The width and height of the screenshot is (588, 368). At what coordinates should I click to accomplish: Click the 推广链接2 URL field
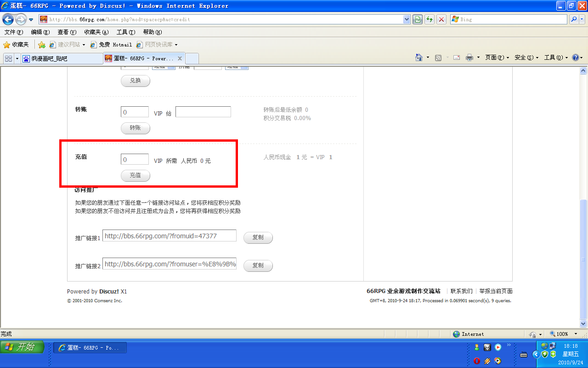pyautogui.click(x=170, y=264)
